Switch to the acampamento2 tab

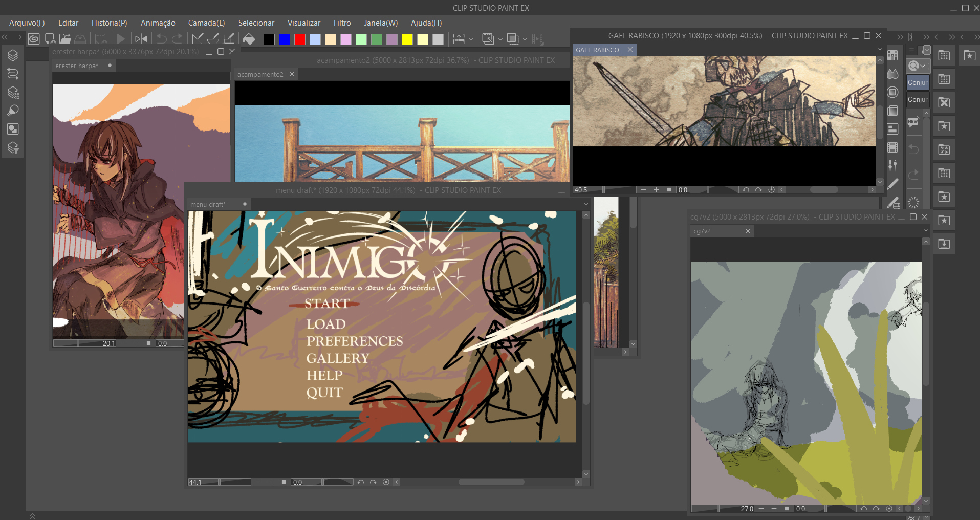tap(260, 75)
